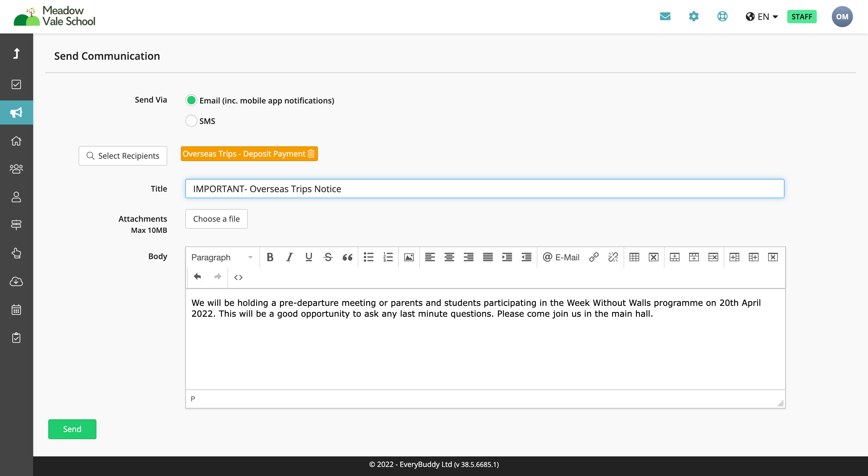
Task: Increase paragraph indent
Action: tap(507, 257)
